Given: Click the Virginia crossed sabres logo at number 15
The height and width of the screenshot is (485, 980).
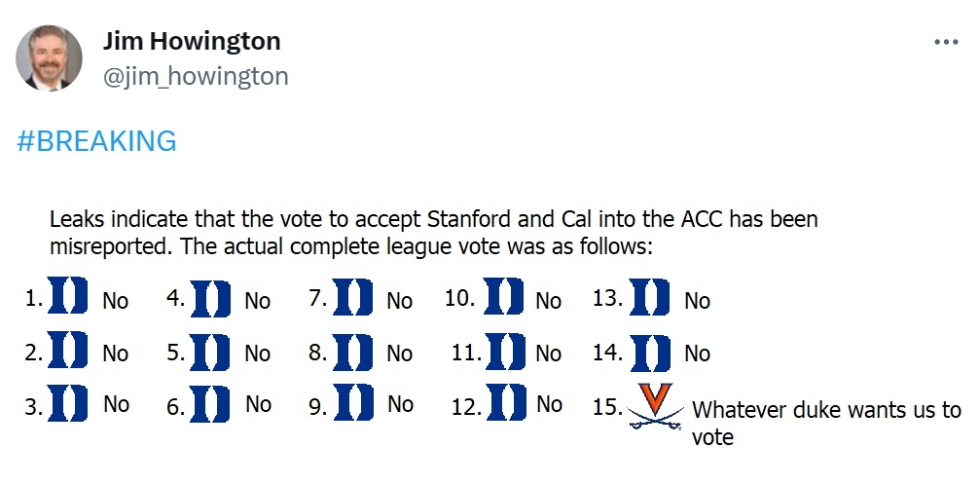Looking at the screenshot, I should [656, 406].
